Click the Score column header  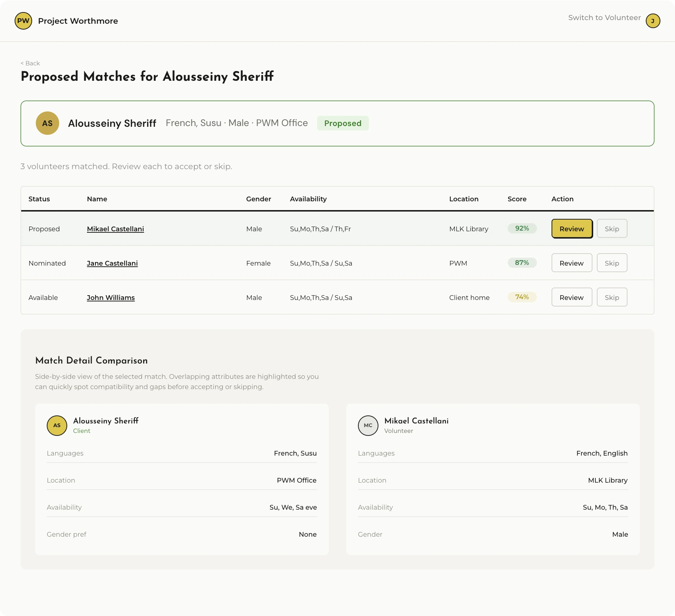coord(517,199)
